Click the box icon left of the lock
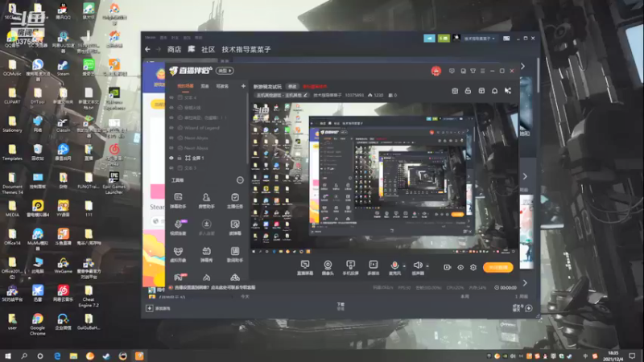 tap(455, 91)
